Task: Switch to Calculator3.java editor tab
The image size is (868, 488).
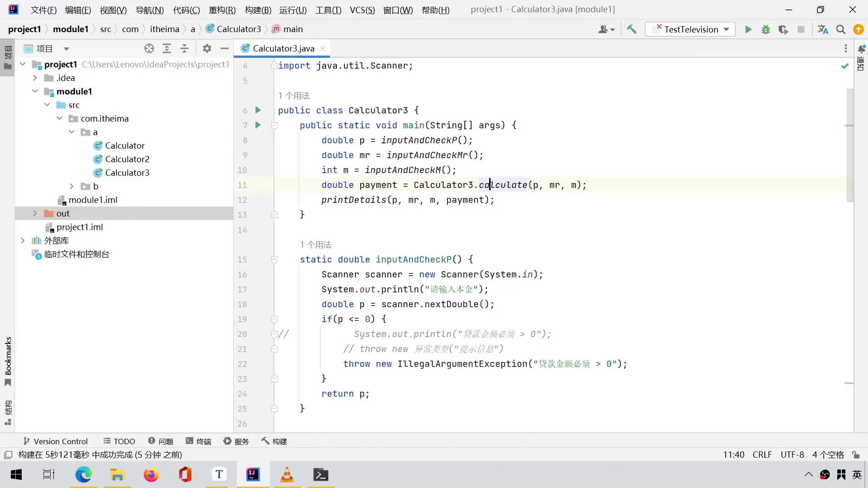Action: 283,48
